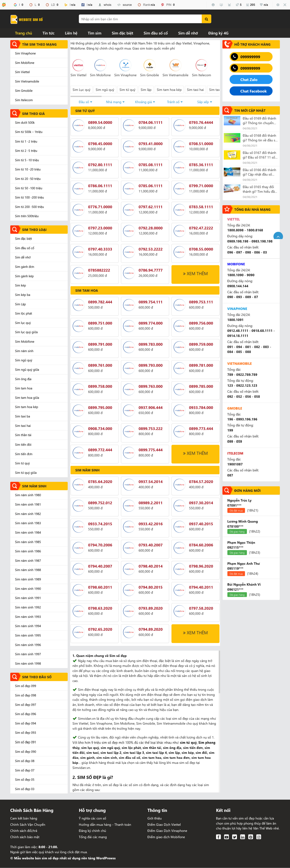
Task: Open the Sắp xếp sort dropdown
Action: [x=204, y=102]
